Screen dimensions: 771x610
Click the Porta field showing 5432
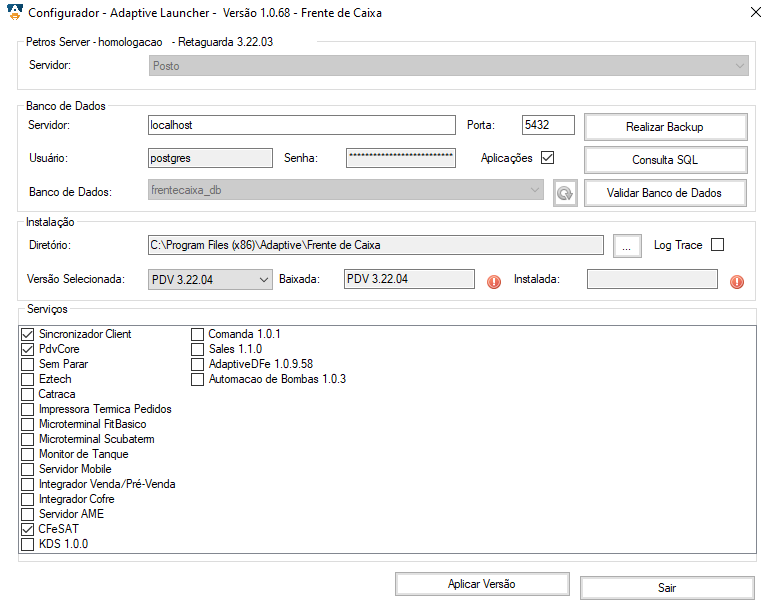(548, 125)
